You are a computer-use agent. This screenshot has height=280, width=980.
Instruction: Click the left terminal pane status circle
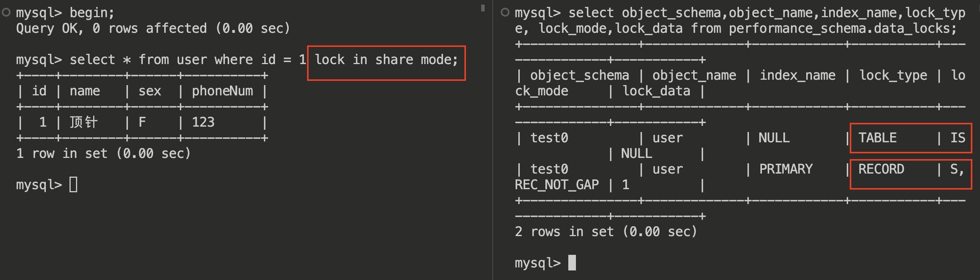click(6, 13)
